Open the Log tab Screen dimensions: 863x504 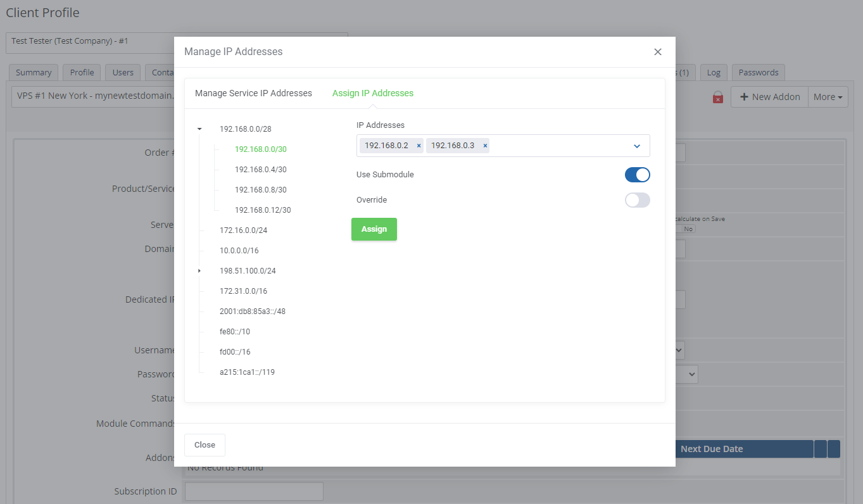pyautogui.click(x=714, y=72)
